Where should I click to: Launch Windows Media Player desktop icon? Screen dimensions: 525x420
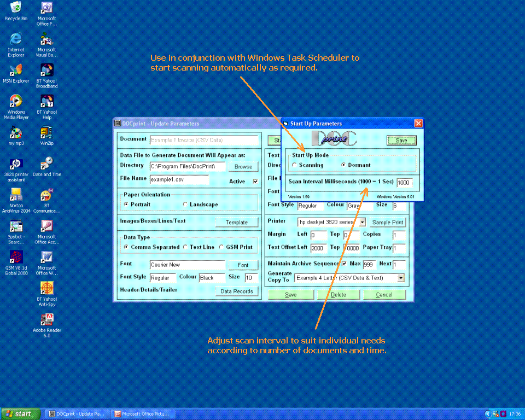tap(16, 102)
